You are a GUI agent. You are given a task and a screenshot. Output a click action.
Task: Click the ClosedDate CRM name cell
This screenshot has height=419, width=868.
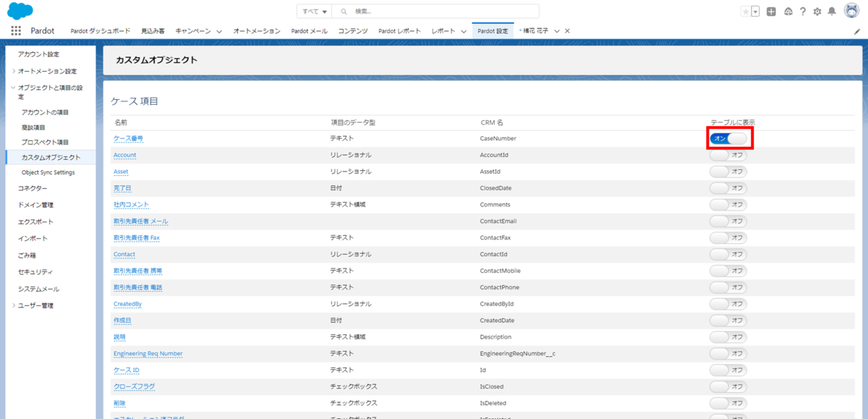pos(497,188)
